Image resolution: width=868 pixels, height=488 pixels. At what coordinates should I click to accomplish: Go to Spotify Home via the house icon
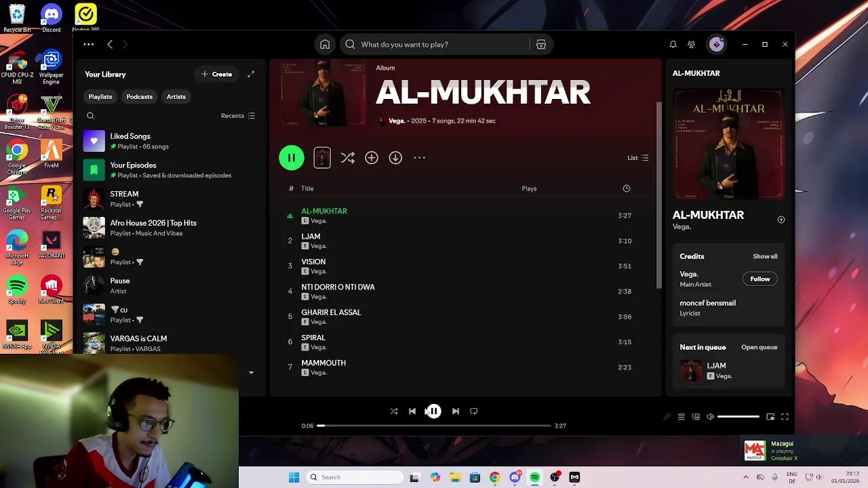[325, 44]
